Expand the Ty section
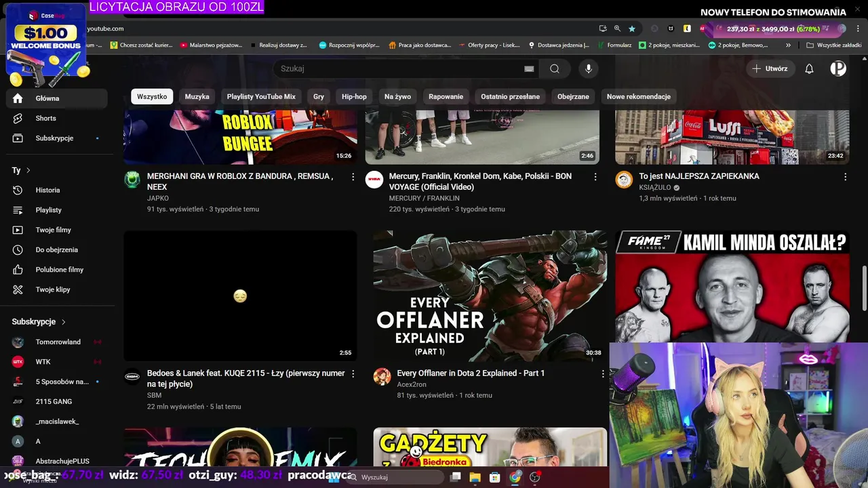Screen dimensions: 868x488 (x=22, y=171)
